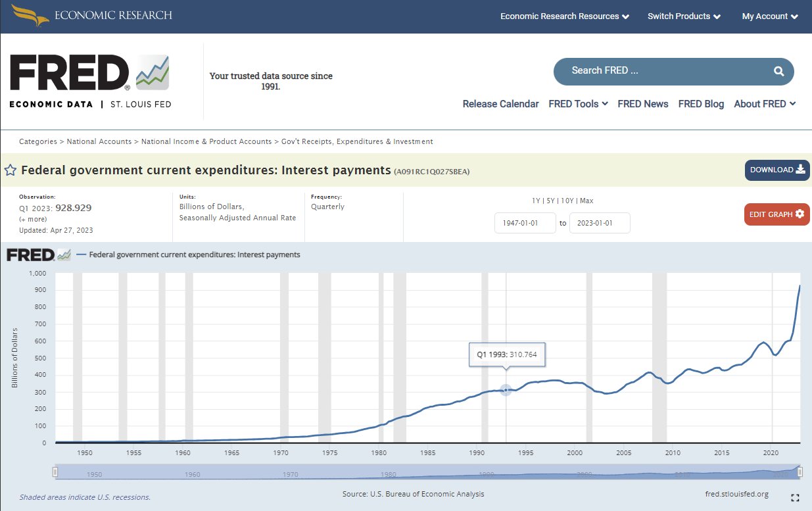The image size is (812, 511).
Task: Click the FRED Economic Data logo
Action: 90,82
